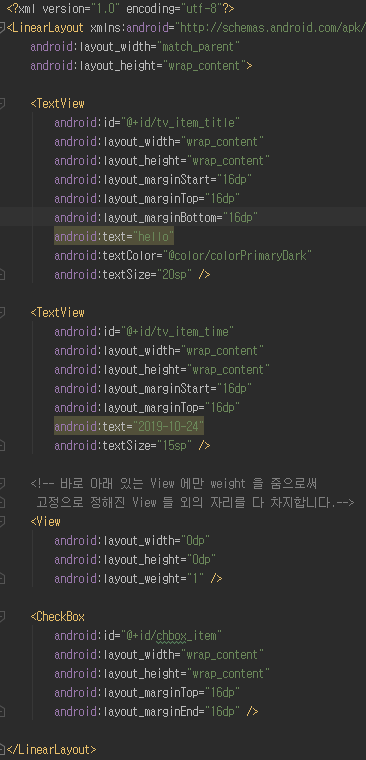Image resolution: width=366 pixels, height=760 pixels.
Task: Click the closing </LinearLayout> tag text
Action: pyautogui.click(x=51, y=749)
